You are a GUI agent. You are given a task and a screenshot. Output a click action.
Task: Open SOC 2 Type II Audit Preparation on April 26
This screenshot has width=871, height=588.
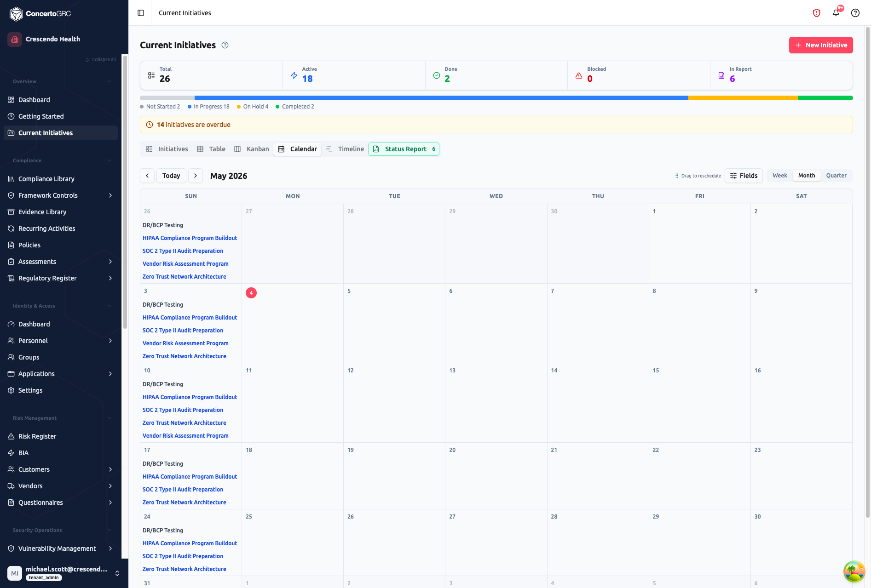click(183, 251)
